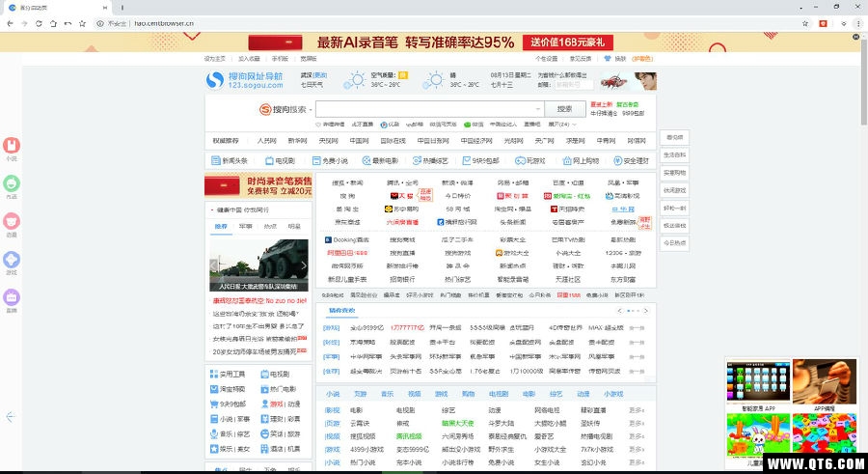The image size is (868, 474).
Task: Go to previous page of 猜你喜欢 panel
Action: click(619, 311)
